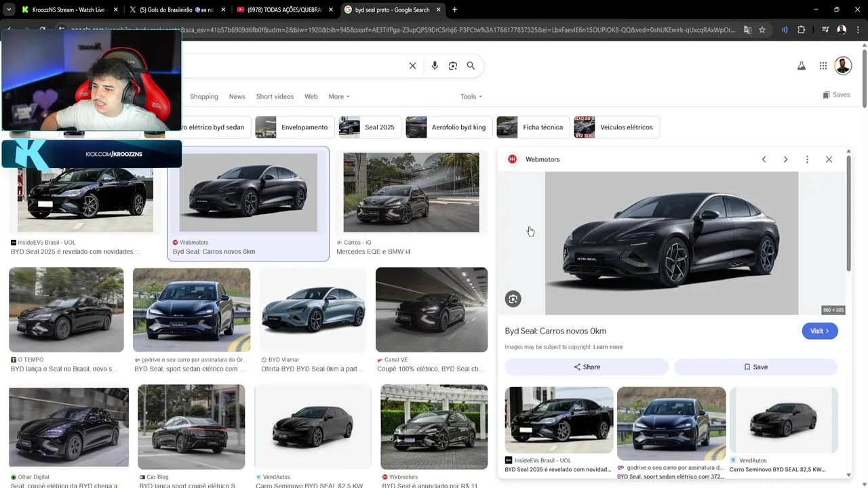Close the image preview panel
This screenshot has width=868, height=488.
pos(829,159)
